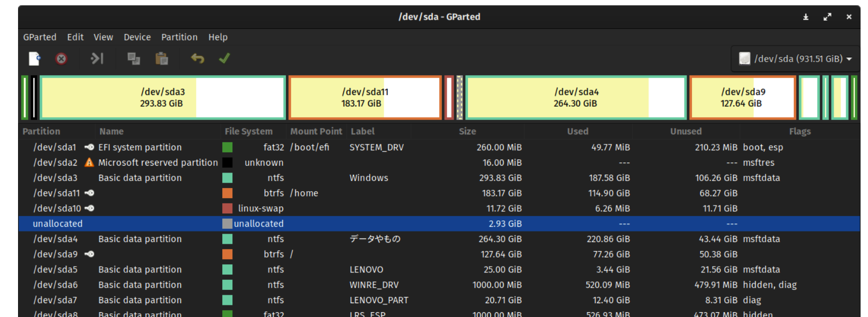Open the Edit menu
Viewport: 868px width, 317px height.
click(x=75, y=37)
